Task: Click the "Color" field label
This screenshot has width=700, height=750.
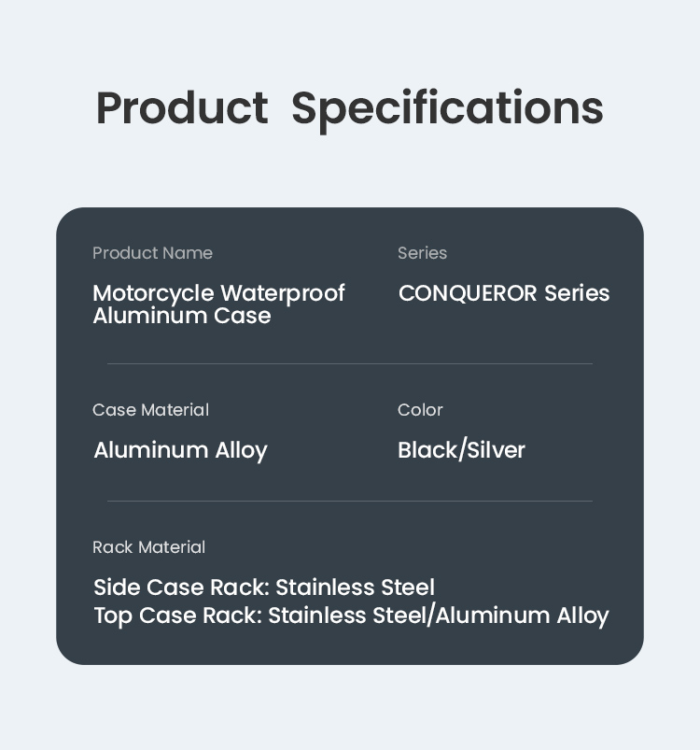Action: click(420, 410)
